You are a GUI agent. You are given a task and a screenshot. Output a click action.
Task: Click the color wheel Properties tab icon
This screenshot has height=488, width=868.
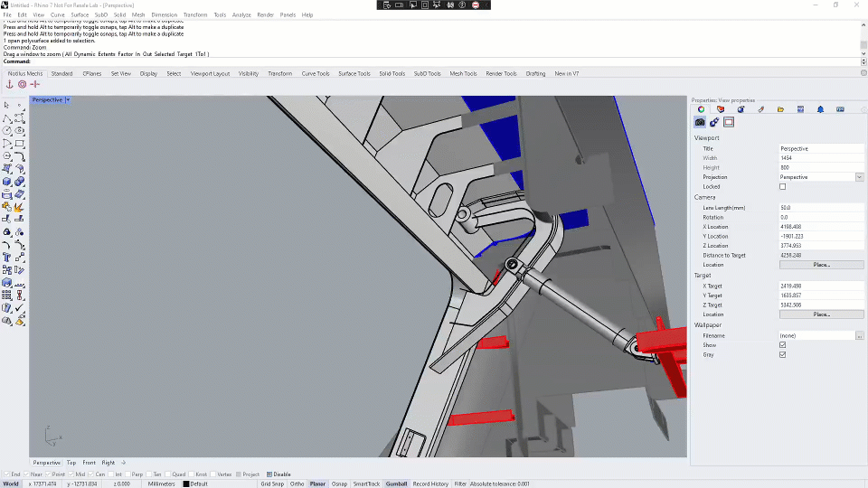coord(701,109)
